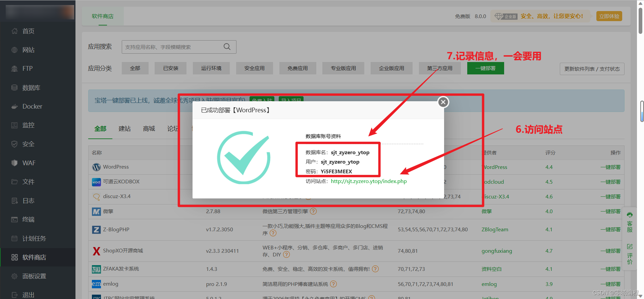Image resolution: width=644 pixels, height=299 pixels.
Task: Click help icon beside 微信第三方管理引擎
Action: [313, 211]
